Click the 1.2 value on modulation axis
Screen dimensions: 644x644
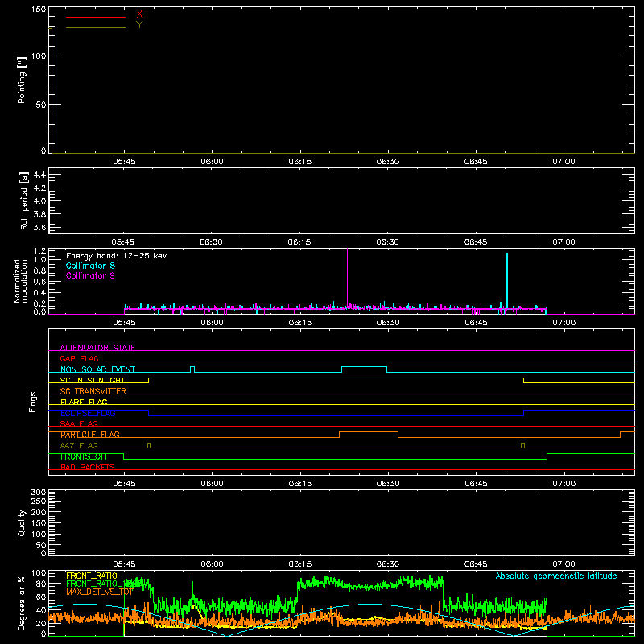click(39, 251)
